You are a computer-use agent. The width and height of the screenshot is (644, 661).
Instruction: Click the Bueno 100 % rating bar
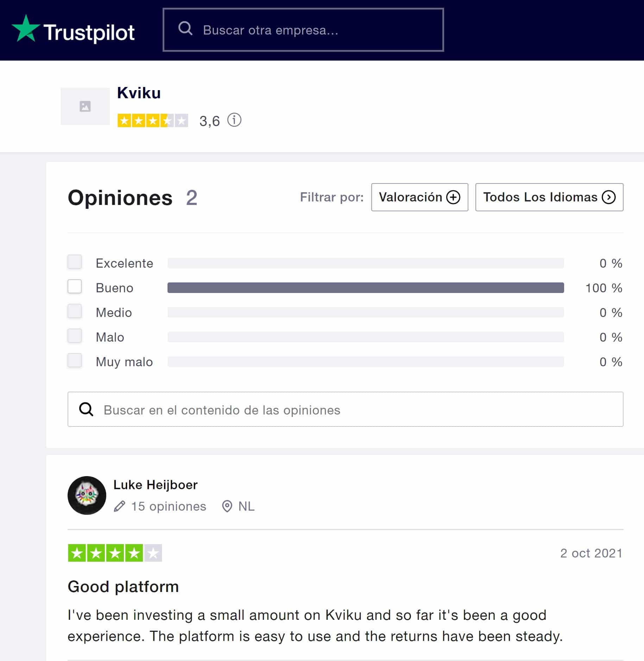366,288
